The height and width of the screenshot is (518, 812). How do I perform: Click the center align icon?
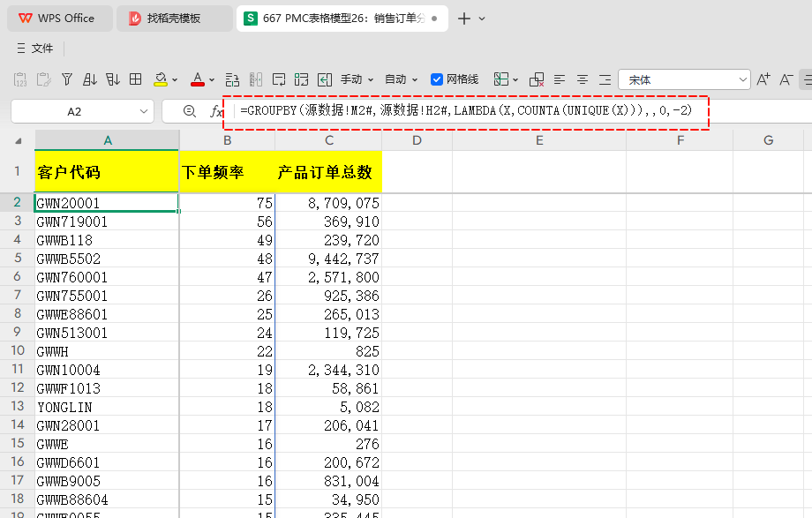pos(582,79)
